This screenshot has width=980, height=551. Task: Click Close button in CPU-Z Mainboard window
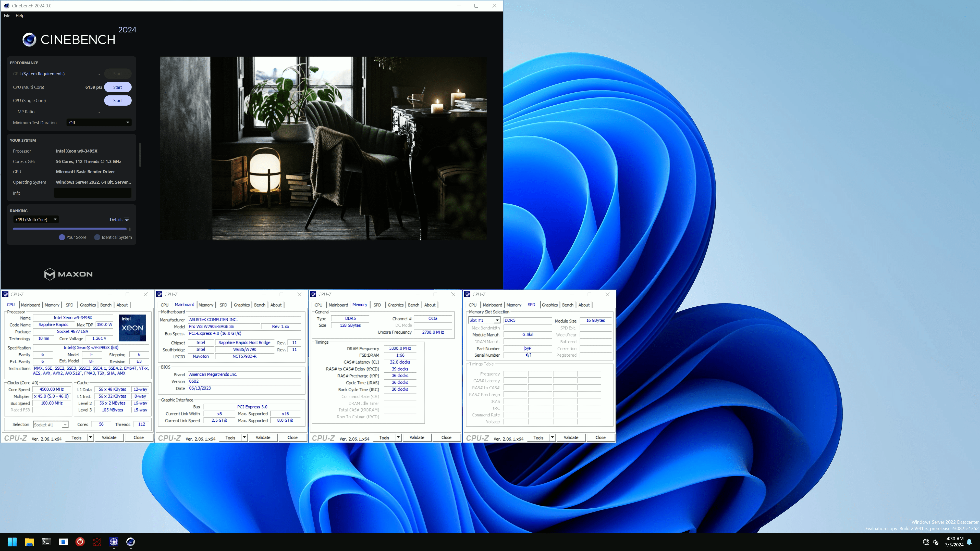(292, 437)
